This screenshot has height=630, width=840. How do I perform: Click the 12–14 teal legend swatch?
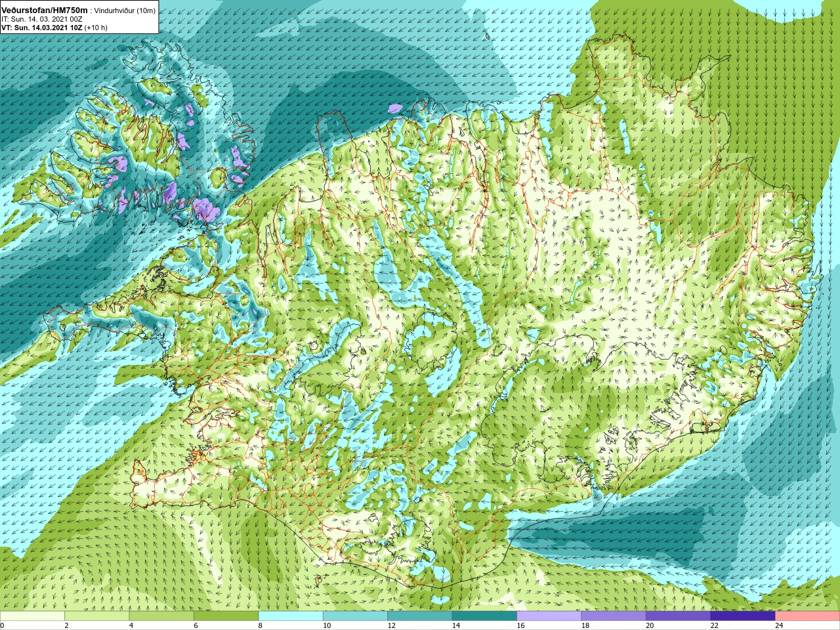[420, 616]
